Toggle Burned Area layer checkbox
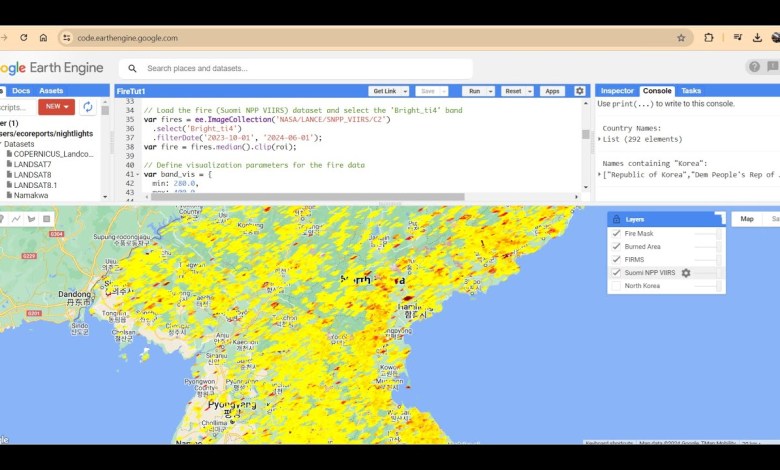The width and height of the screenshot is (780, 470). [616, 246]
